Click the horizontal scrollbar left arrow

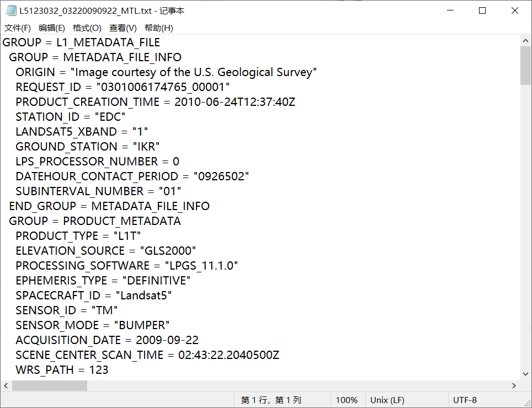point(6,385)
